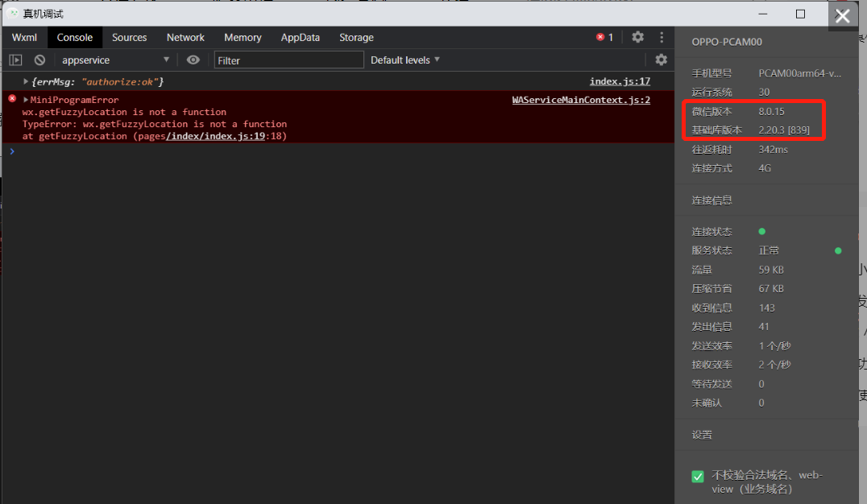Click the 真机调试 window icon in the title bar

(x=13, y=13)
